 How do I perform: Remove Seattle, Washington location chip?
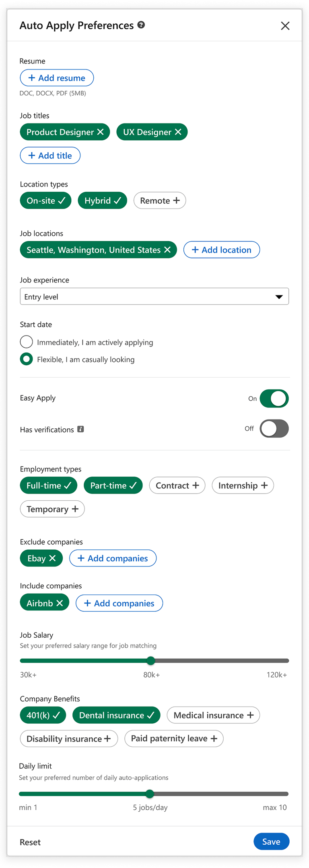(168, 250)
